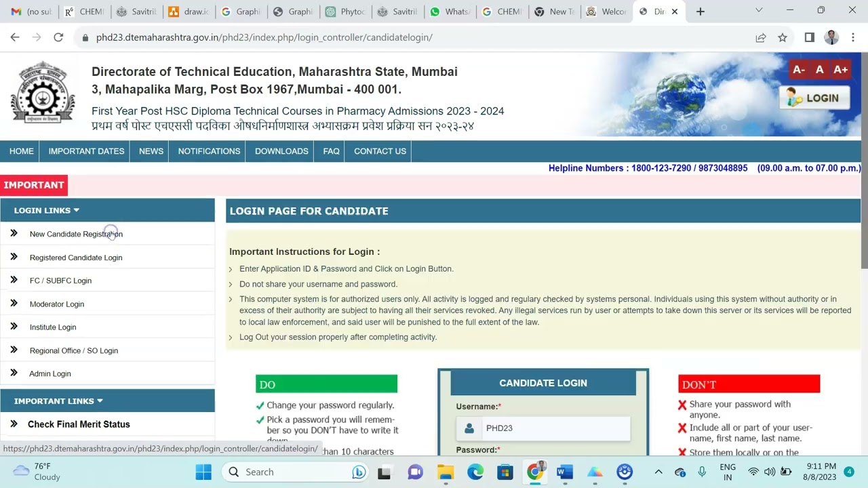This screenshot has width=868, height=488.
Task: Open Registered Candidate Login link
Action: [x=76, y=258]
